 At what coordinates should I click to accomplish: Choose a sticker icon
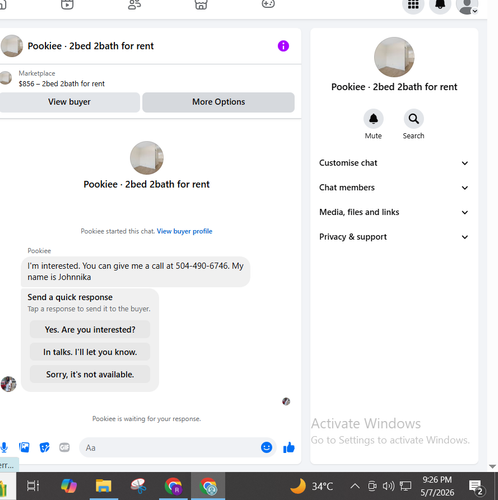(x=44, y=447)
